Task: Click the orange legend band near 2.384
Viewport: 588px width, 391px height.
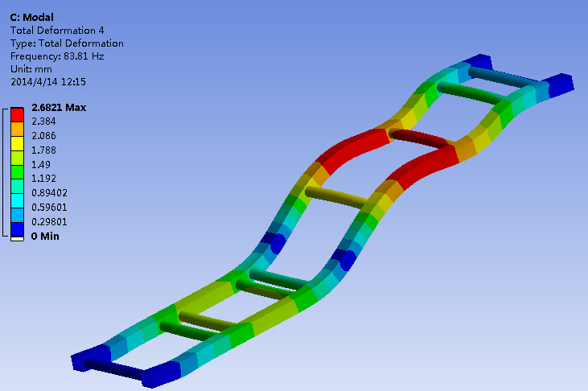Action: [17, 129]
